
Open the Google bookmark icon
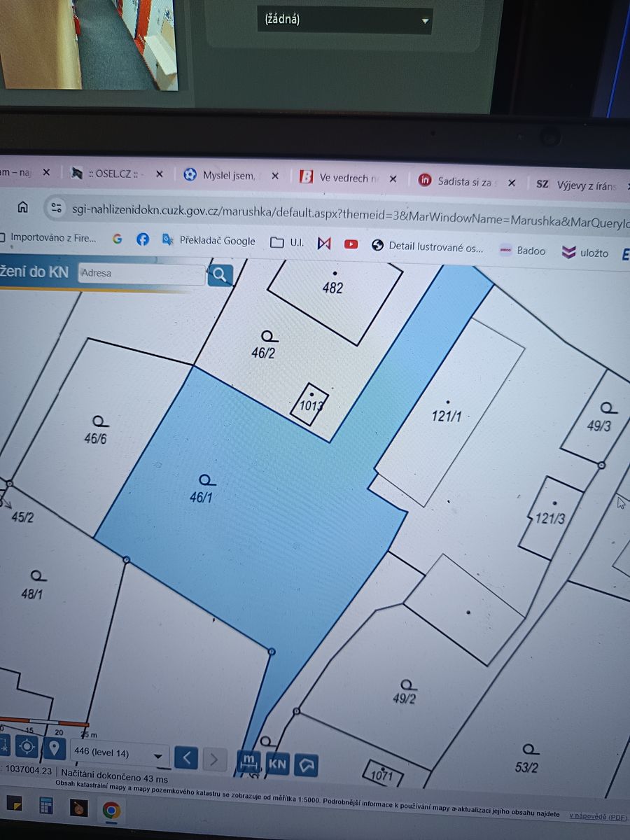[x=117, y=239]
